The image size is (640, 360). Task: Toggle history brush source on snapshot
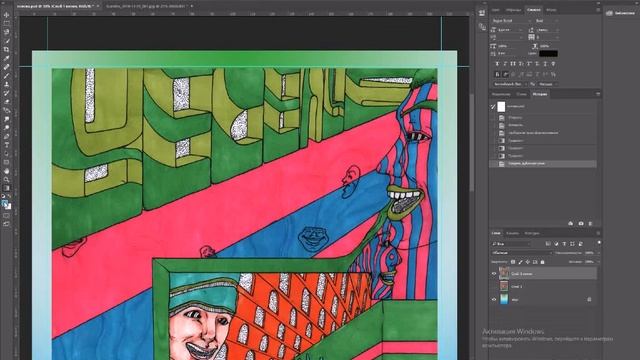pyautogui.click(x=493, y=107)
